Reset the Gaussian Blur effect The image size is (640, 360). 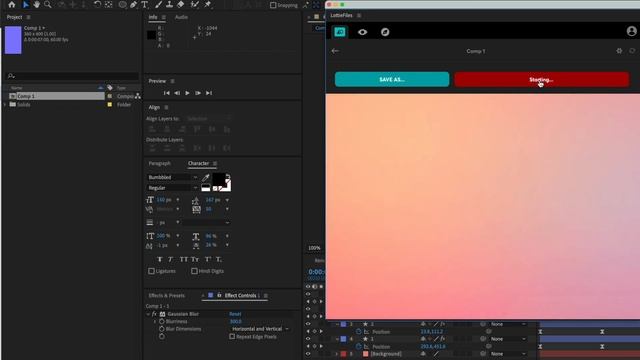[x=235, y=314]
